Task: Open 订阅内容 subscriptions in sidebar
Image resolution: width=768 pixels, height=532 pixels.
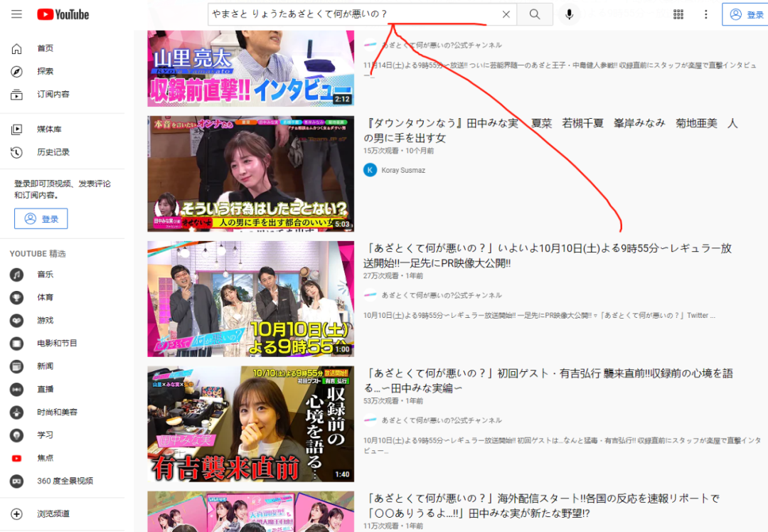Action: point(53,94)
